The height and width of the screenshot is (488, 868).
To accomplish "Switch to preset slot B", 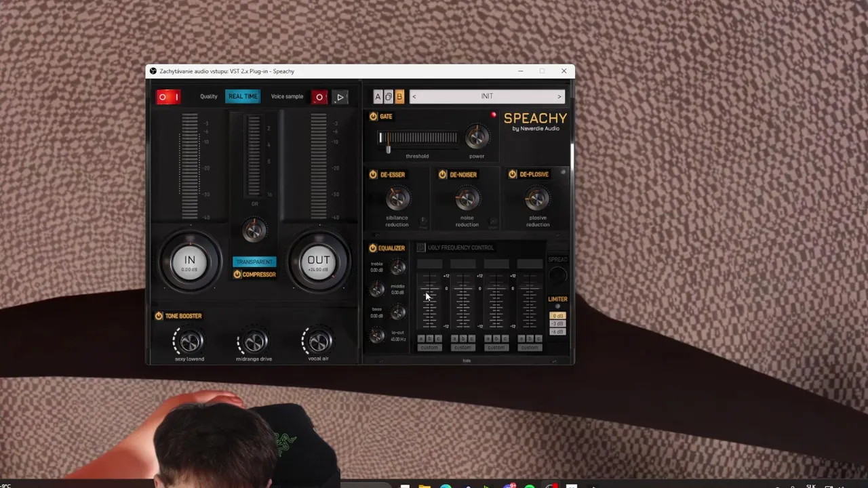I will 399,96.
